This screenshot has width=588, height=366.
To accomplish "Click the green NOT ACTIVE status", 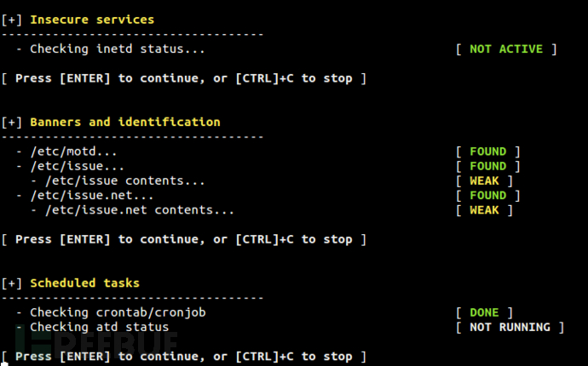I will 505,49.
